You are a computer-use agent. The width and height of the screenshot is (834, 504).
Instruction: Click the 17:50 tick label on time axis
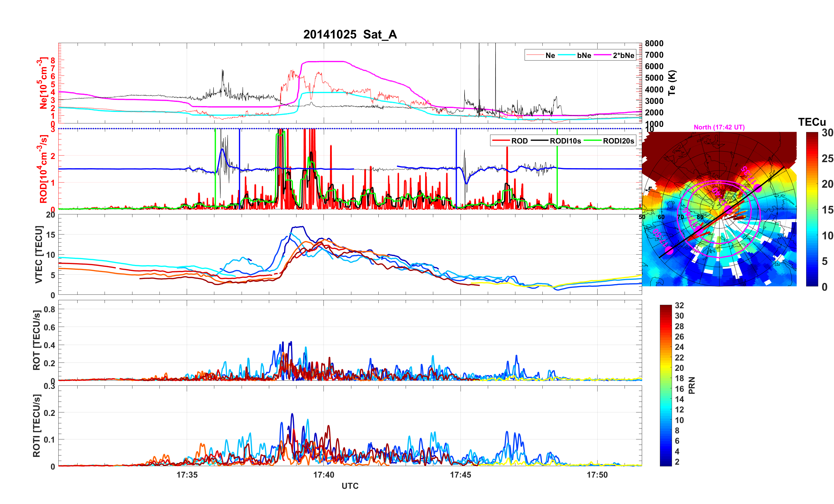point(597,475)
